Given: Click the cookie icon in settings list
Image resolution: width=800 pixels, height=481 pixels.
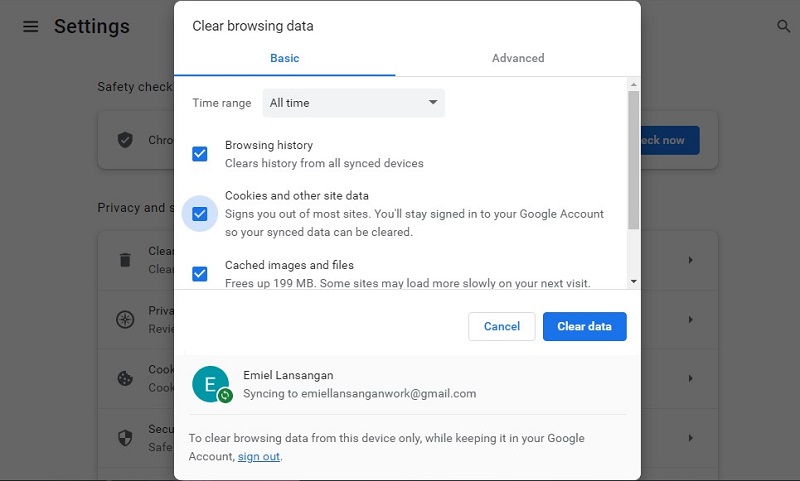Looking at the screenshot, I should point(125,378).
